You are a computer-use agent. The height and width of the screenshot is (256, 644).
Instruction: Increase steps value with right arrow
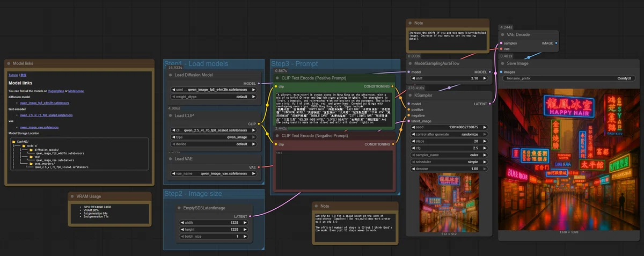(x=485, y=141)
